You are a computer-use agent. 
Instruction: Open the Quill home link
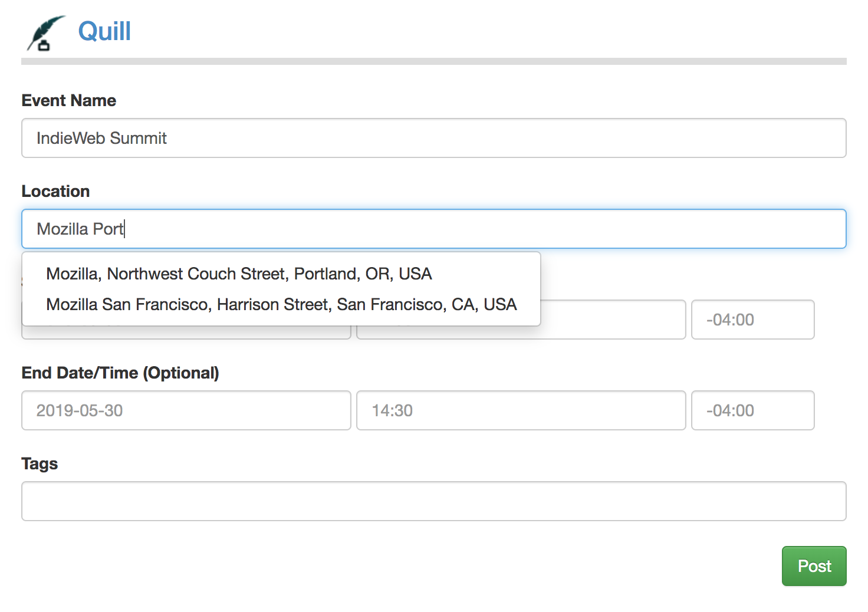(104, 31)
